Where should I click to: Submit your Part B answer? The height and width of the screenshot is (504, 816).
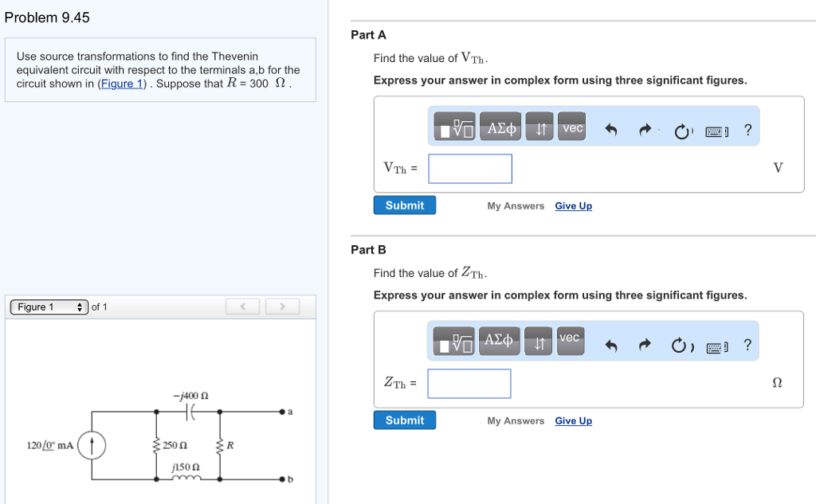[x=404, y=420]
